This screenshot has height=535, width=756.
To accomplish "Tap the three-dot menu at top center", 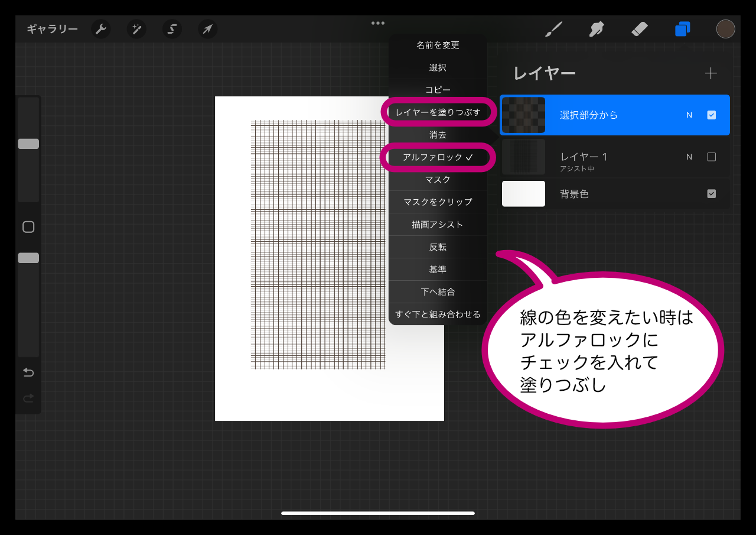I will pyautogui.click(x=378, y=23).
